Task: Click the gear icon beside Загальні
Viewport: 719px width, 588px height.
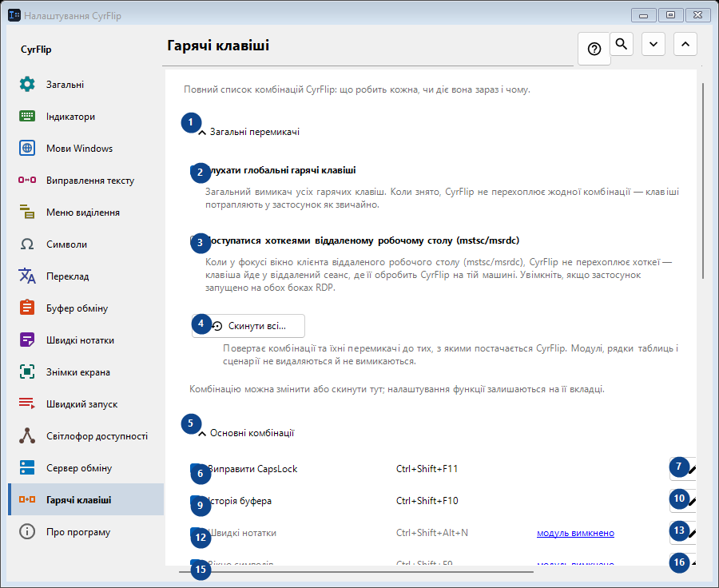Action: coord(27,85)
